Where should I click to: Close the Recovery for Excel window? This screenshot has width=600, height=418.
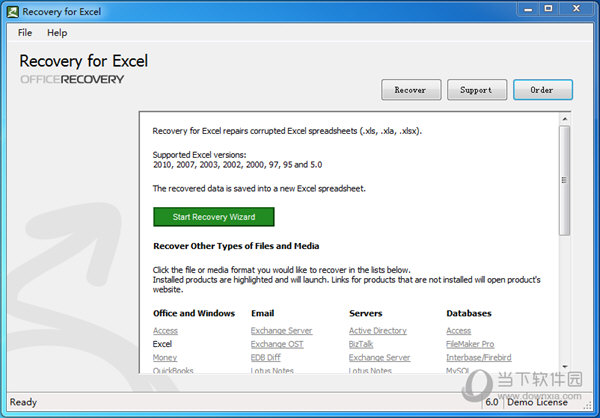pos(577,9)
